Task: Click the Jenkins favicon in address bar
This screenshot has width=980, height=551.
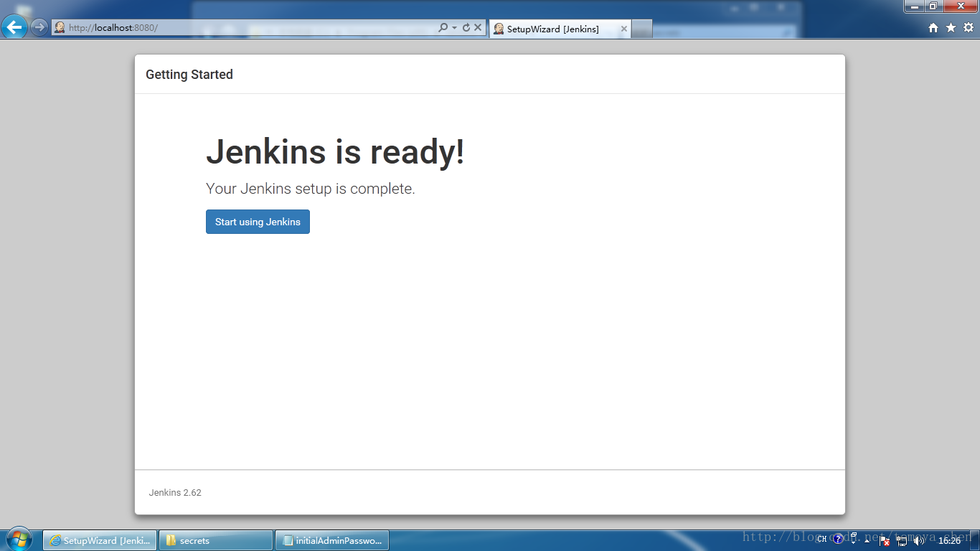Action: [60, 28]
